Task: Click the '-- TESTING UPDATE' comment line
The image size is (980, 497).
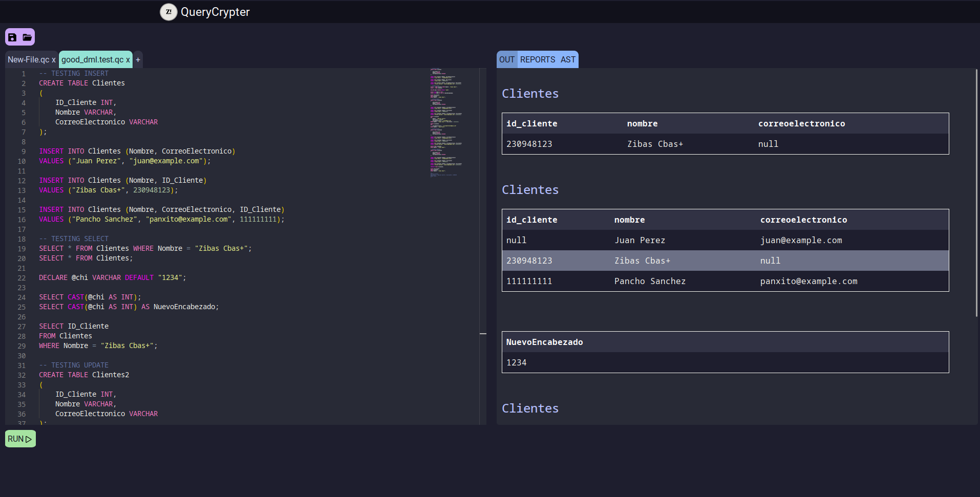Action: coord(74,365)
